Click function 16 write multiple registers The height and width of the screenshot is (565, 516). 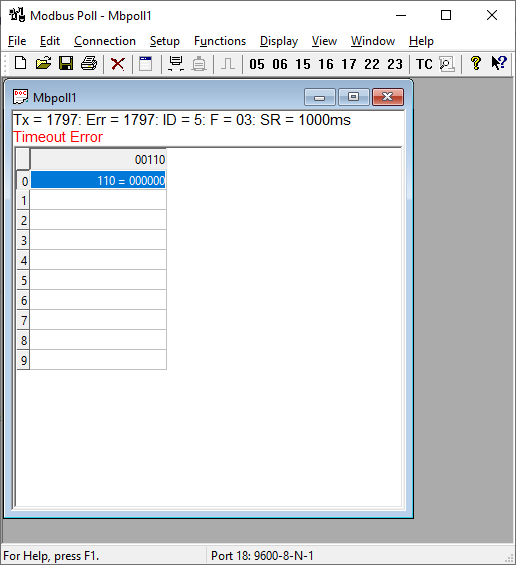[326, 64]
